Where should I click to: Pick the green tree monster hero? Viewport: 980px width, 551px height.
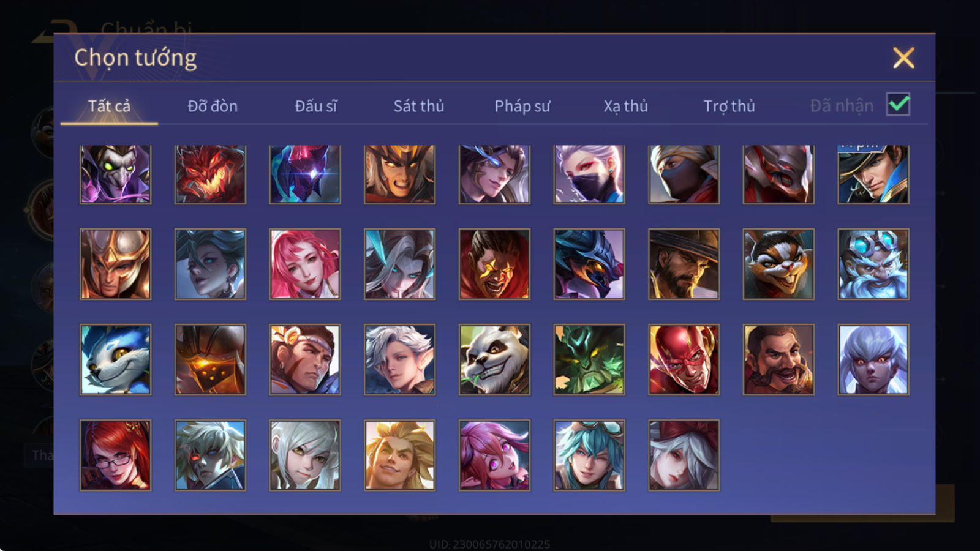pos(589,359)
